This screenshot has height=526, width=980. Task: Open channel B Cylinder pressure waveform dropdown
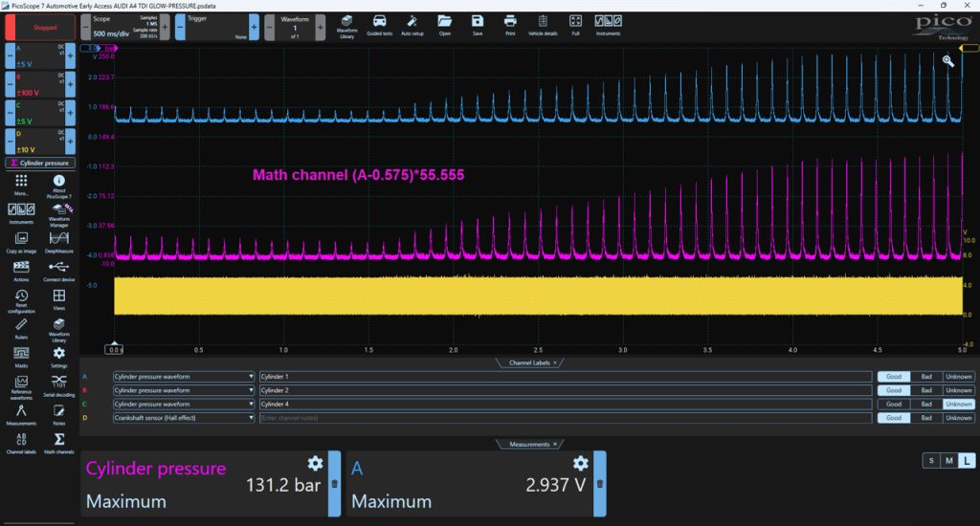[184, 390]
